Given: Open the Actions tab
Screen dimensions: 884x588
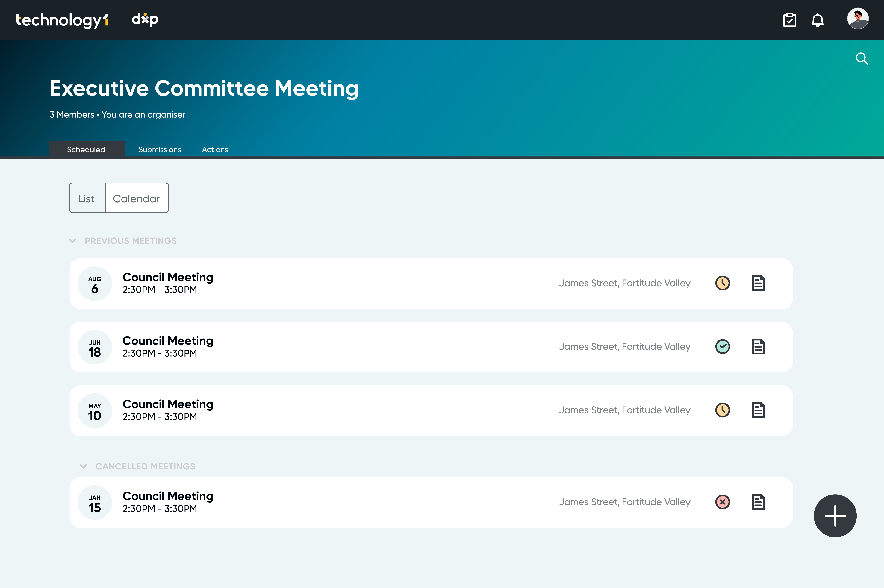Looking at the screenshot, I should tap(215, 149).
